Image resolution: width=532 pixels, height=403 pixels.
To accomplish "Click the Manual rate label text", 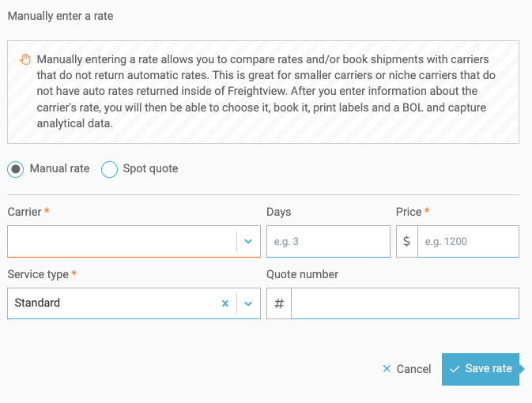I will (x=59, y=168).
